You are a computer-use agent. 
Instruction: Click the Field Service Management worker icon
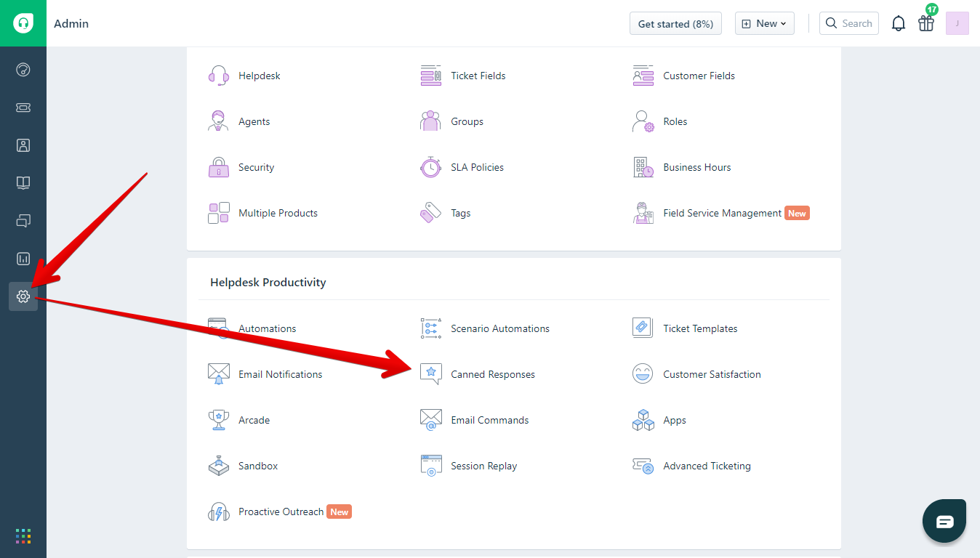click(643, 213)
